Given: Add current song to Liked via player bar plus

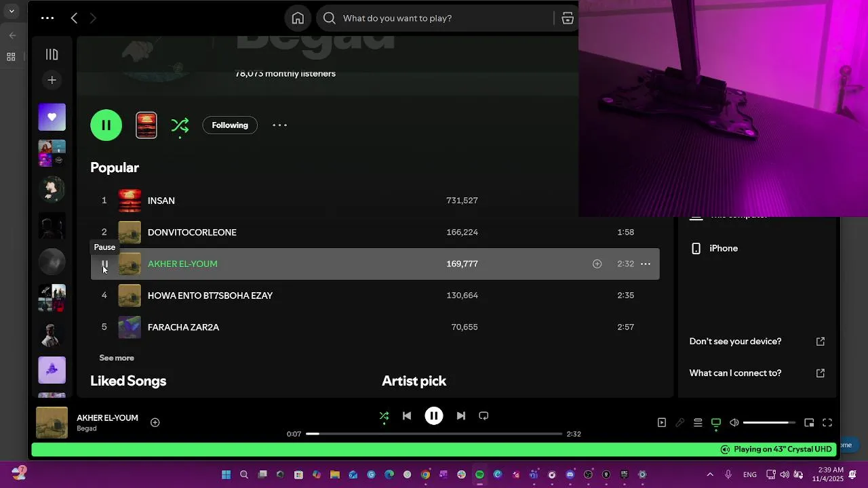Looking at the screenshot, I should [x=155, y=422].
